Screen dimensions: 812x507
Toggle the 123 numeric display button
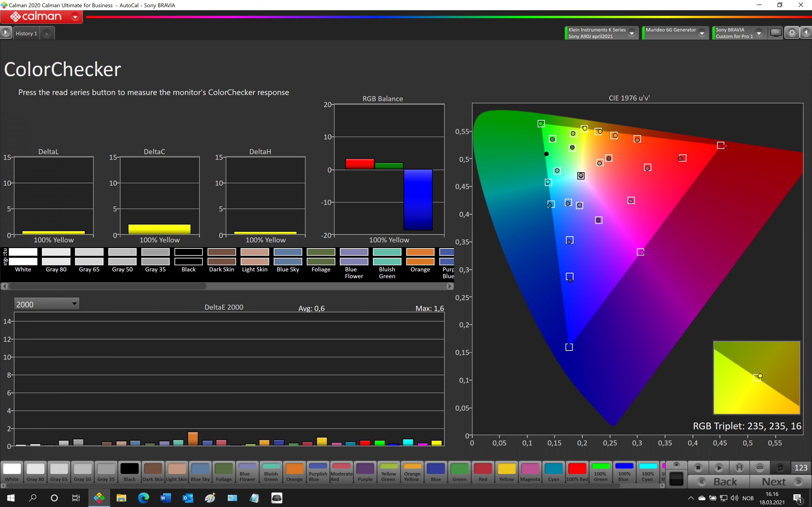point(801,467)
